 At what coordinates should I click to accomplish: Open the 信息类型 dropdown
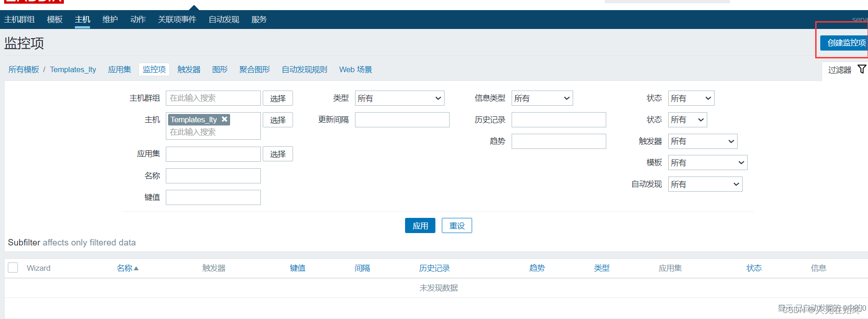(542, 98)
